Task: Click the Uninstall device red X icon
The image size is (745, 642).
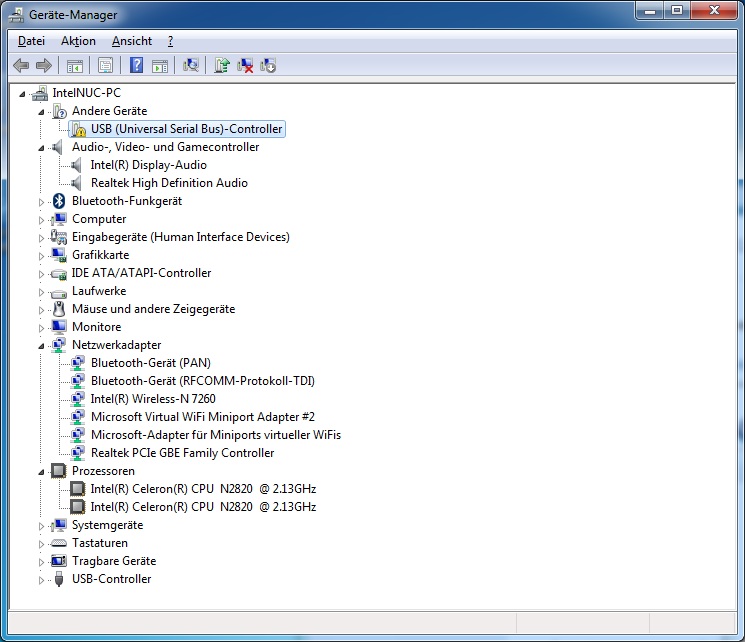Action: [245, 65]
